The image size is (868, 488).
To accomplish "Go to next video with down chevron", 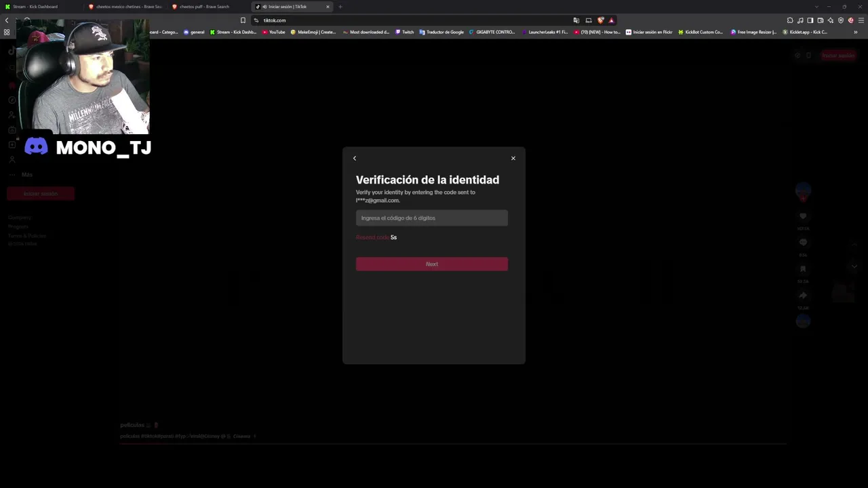I will (854, 266).
